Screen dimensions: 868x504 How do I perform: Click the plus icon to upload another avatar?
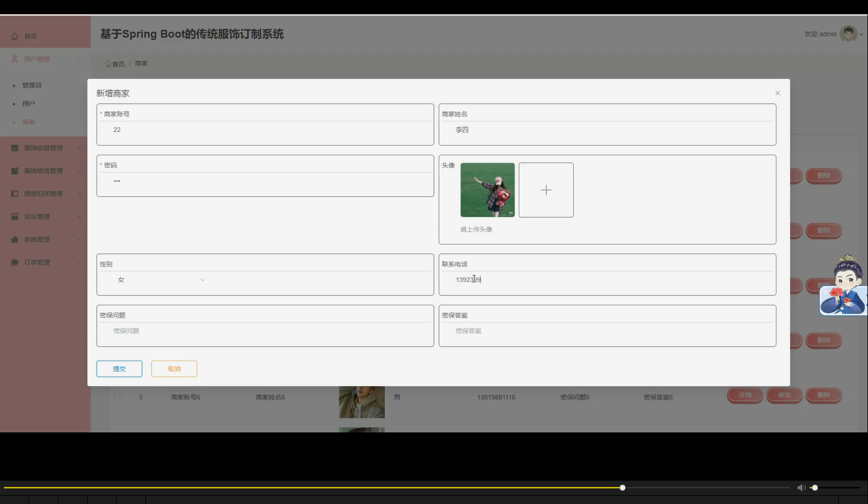(546, 190)
